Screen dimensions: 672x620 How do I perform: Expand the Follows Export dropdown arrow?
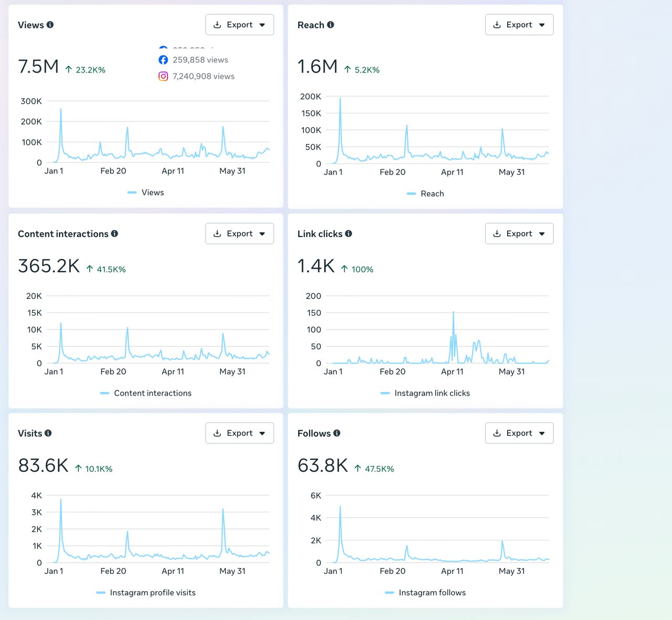click(x=542, y=434)
